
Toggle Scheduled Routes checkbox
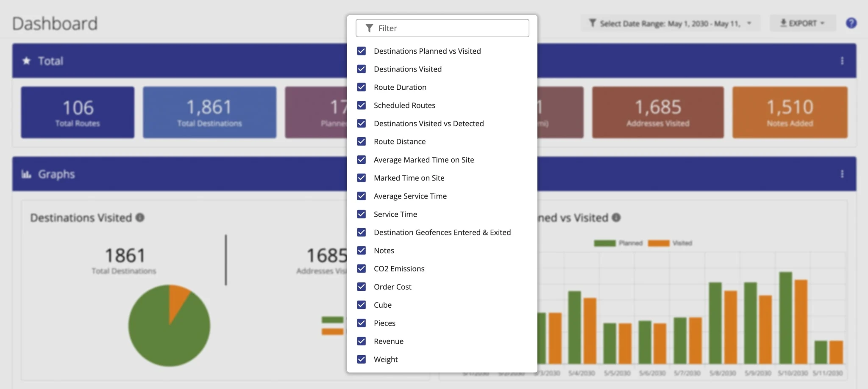pyautogui.click(x=362, y=105)
